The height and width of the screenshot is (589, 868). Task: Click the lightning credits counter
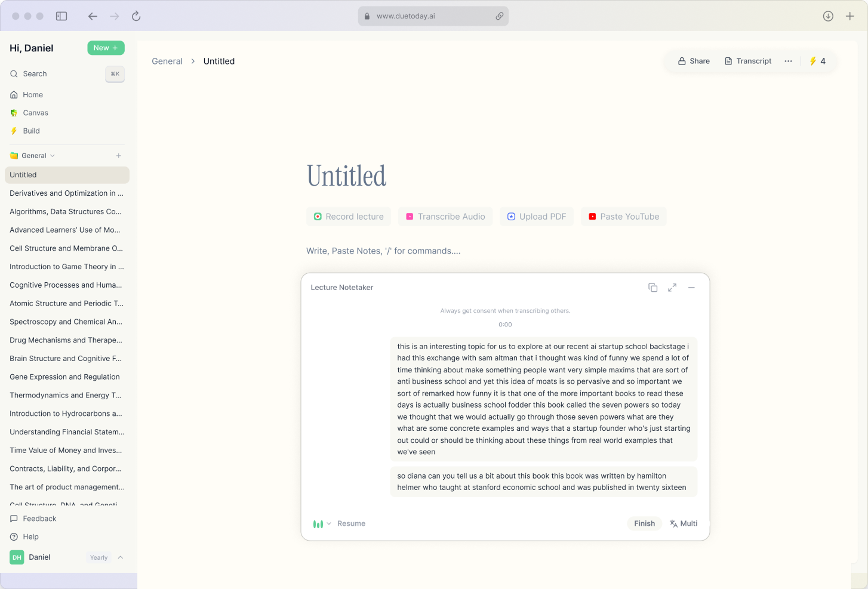[x=817, y=60]
